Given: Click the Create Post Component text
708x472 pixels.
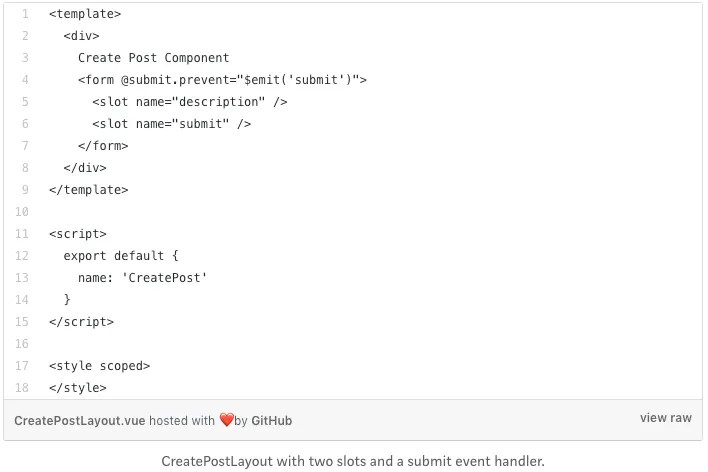Looking at the screenshot, I should click(x=154, y=58).
